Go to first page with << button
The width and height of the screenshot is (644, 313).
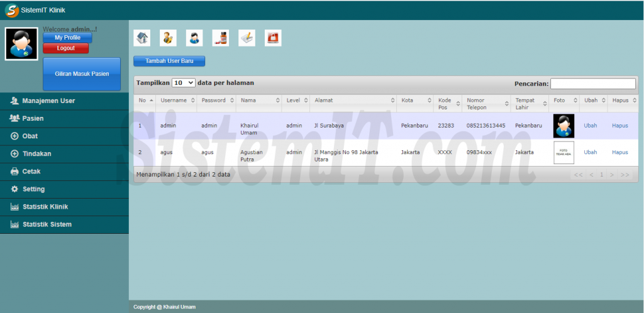point(579,175)
